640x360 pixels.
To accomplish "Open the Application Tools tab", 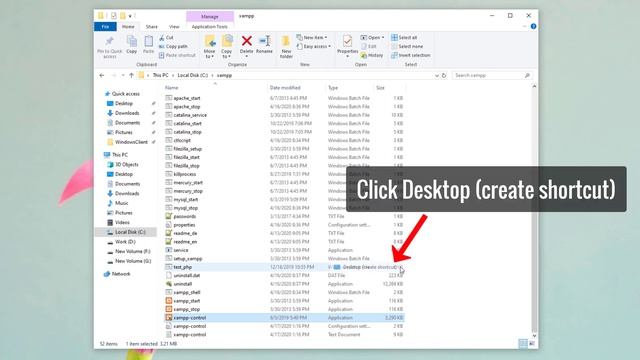I will pyautogui.click(x=210, y=27).
